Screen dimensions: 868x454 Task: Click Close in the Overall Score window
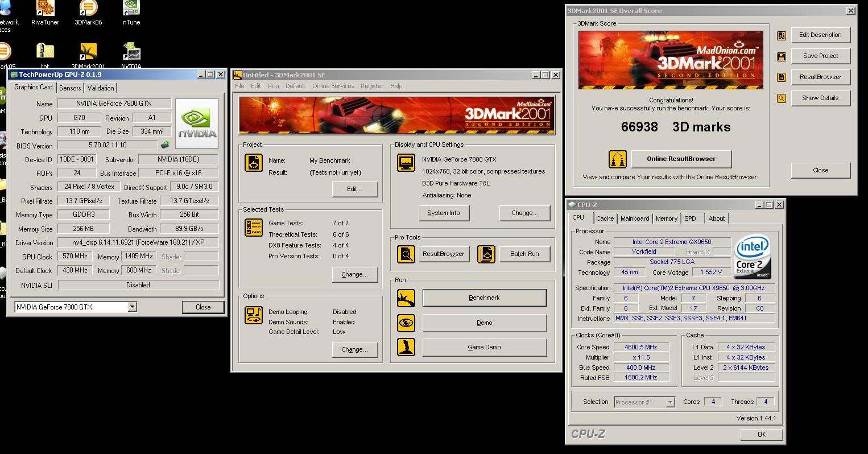pyautogui.click(x=820, y=170)
